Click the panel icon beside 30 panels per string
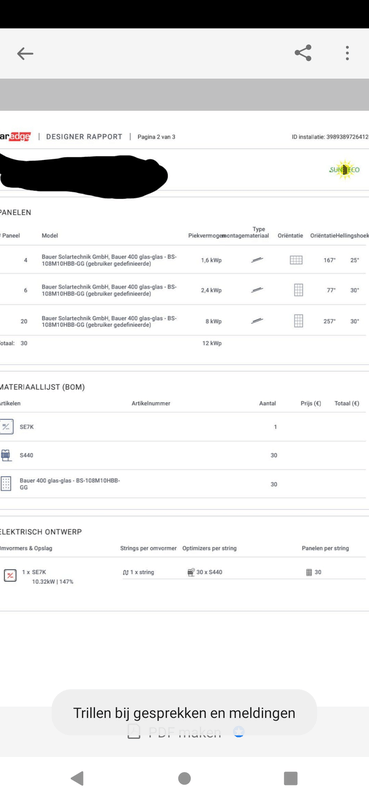The height and width of the screenshot is (800, 369). tap(309, 572)
